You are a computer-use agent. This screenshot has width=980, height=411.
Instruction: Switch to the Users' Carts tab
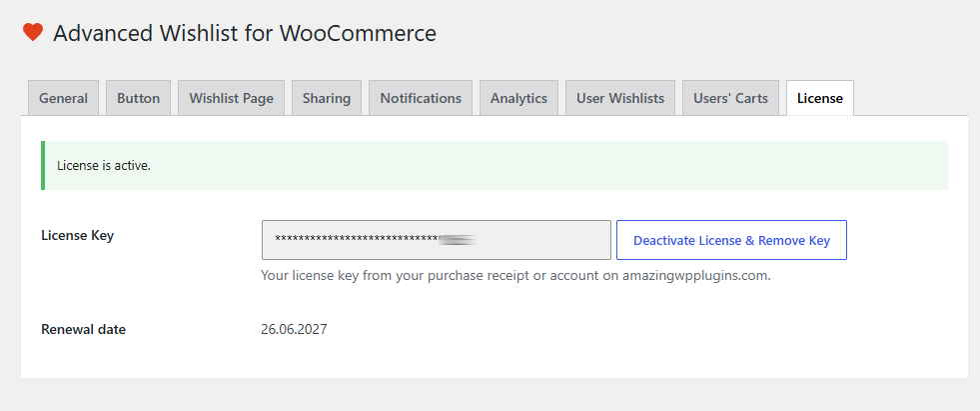pos(730,98)
